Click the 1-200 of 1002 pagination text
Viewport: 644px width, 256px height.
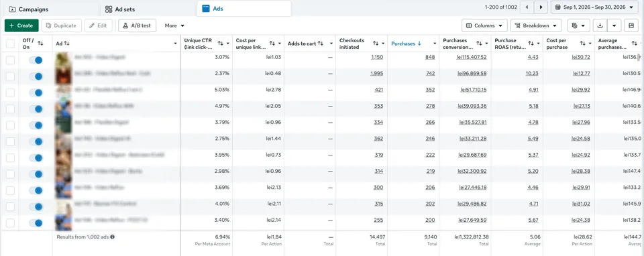point(500,7)
